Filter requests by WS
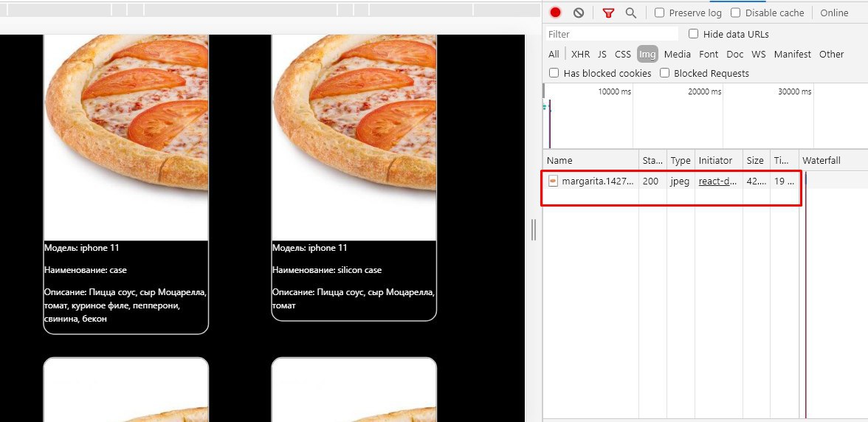This screenshot has width=868, height=422. click(x=759, y=54)
